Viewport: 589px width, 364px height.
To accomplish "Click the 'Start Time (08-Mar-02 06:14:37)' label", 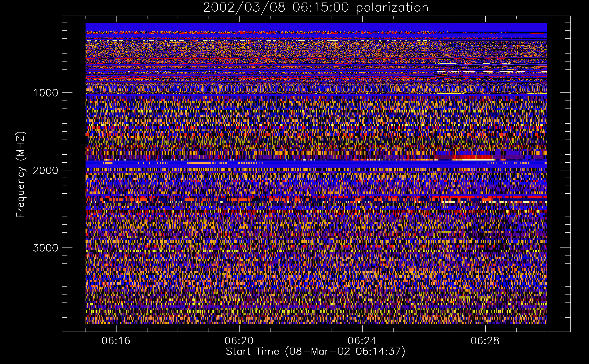I will click(316, 352).
